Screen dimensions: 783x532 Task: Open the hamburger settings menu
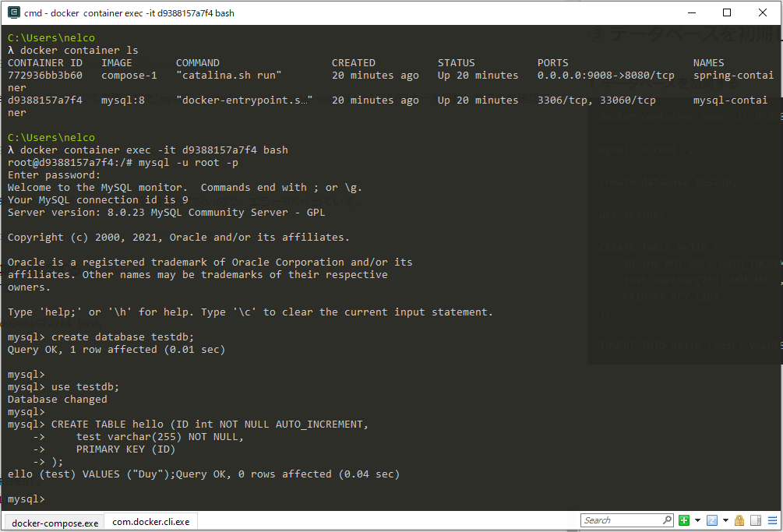pyautogui.click(x=773, y=520)
